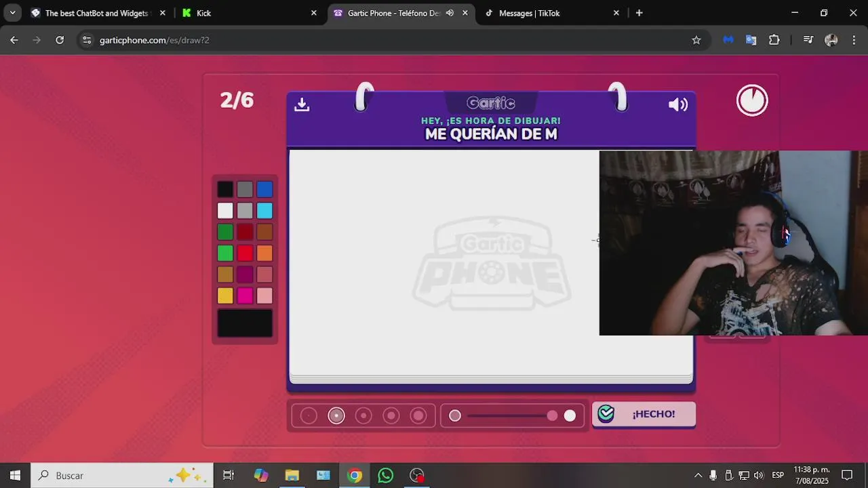Screen dimensions: 868x488
Task: Go back to previous page
Action: pyautogui.click(x=14, y=40)
